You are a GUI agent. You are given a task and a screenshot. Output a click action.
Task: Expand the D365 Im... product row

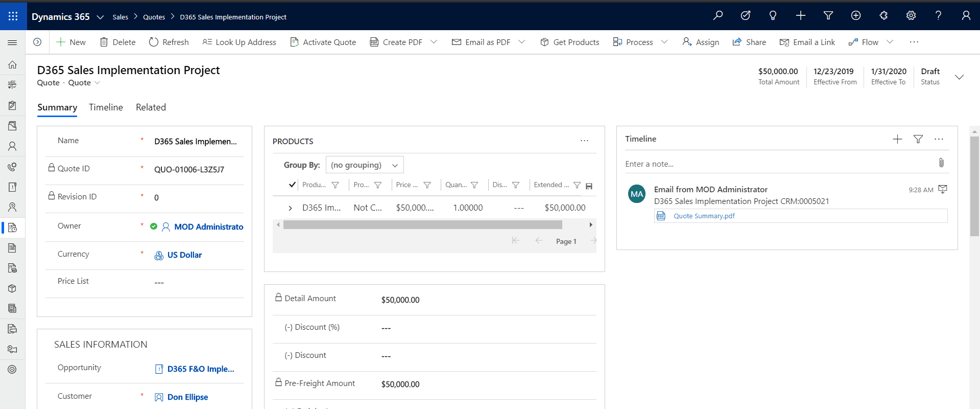click(290, 208)
